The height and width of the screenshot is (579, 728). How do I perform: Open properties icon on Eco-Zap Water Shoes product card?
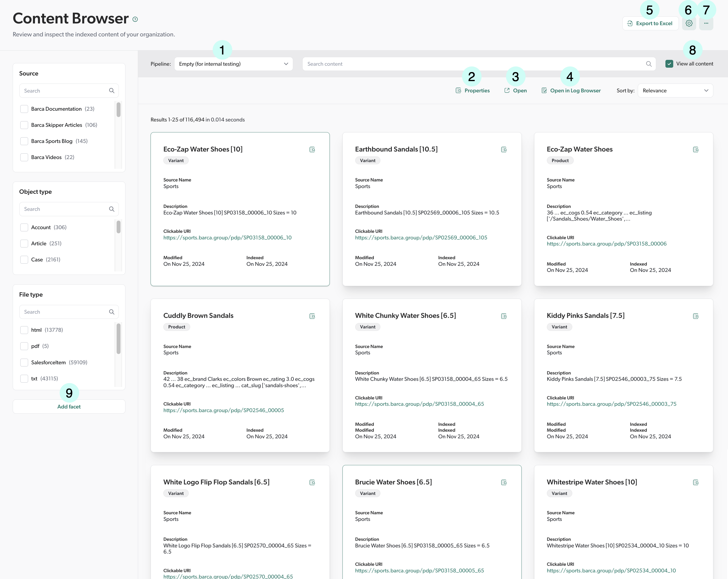point(695,150)
